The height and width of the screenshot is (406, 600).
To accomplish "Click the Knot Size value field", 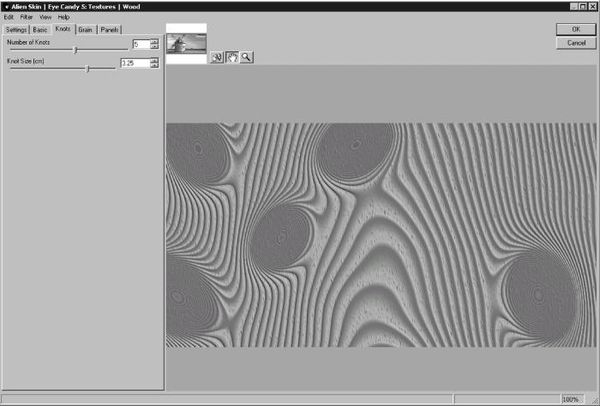I will (x=133, y=63).
